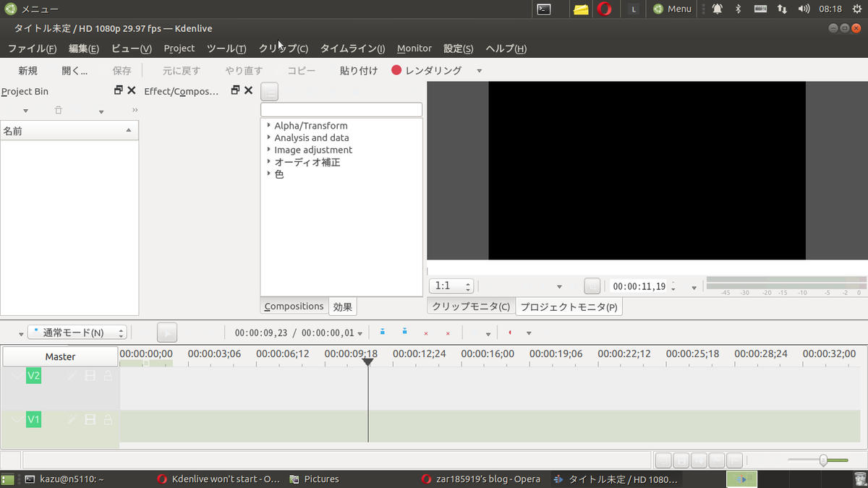The image size is (868, 488).
Task: Show more Project Bin toolbar items (>>)
Action: pos(135,111)
